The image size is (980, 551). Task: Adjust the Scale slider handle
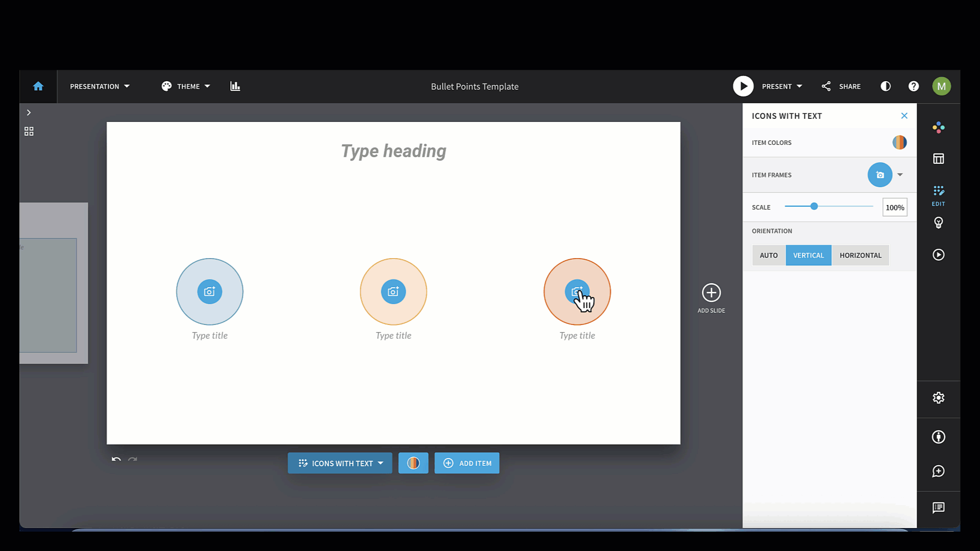(x=814, y=206)
